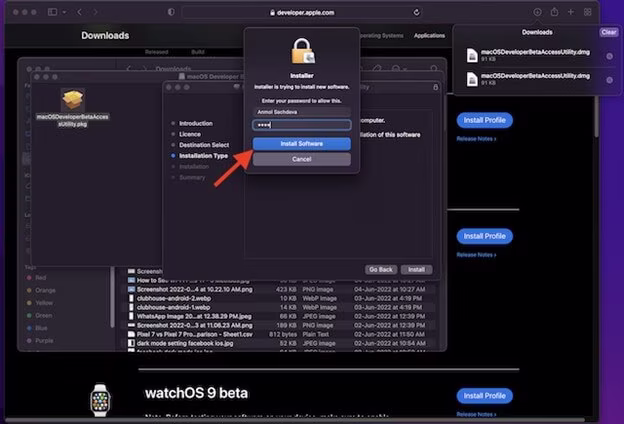This screenshot has width=624, height=424.
Task: Click the privacy shield icon in Safari
Action: click(171, 12)
